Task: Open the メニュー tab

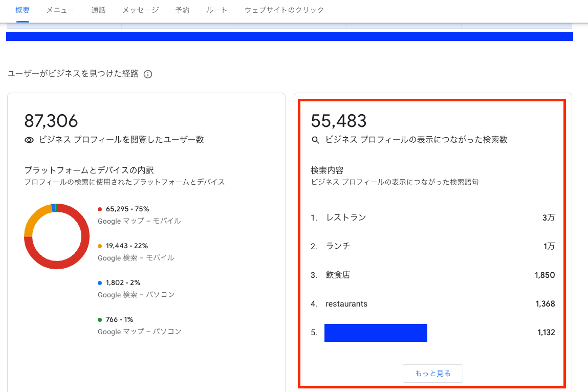Action: coord(60,10)
